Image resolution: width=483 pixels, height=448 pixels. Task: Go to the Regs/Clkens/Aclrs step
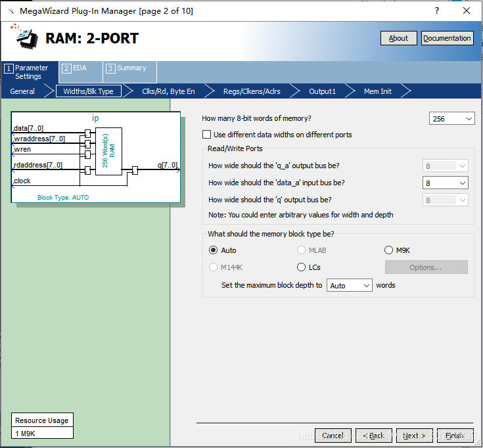click(x=252, y=91)
